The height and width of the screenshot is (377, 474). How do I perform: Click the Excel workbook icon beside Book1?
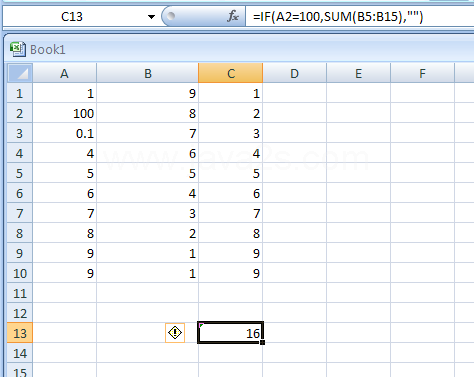pyautogui.click(x=17, y=49)
